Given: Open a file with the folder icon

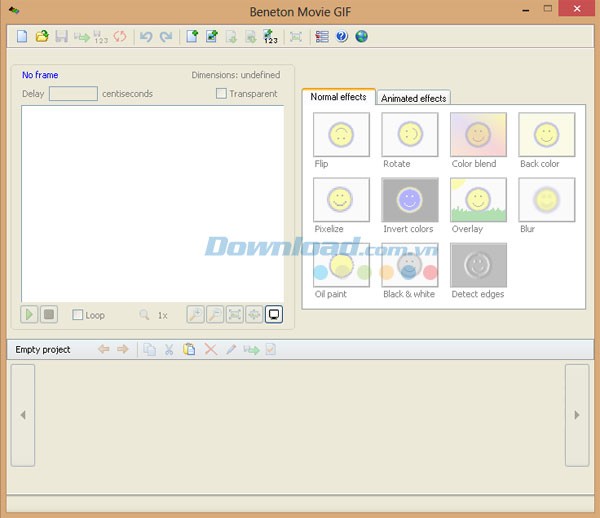Looking at the screenshot, I should pos(42,37).
